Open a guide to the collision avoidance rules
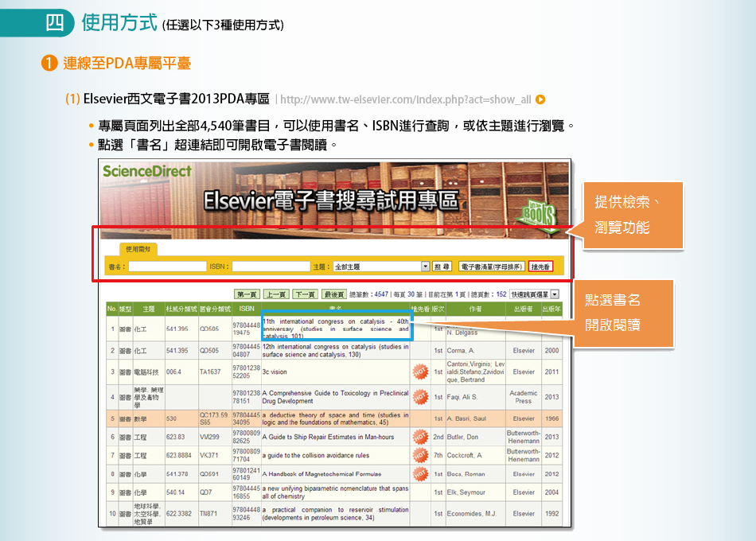 click(x=316, y=455)
